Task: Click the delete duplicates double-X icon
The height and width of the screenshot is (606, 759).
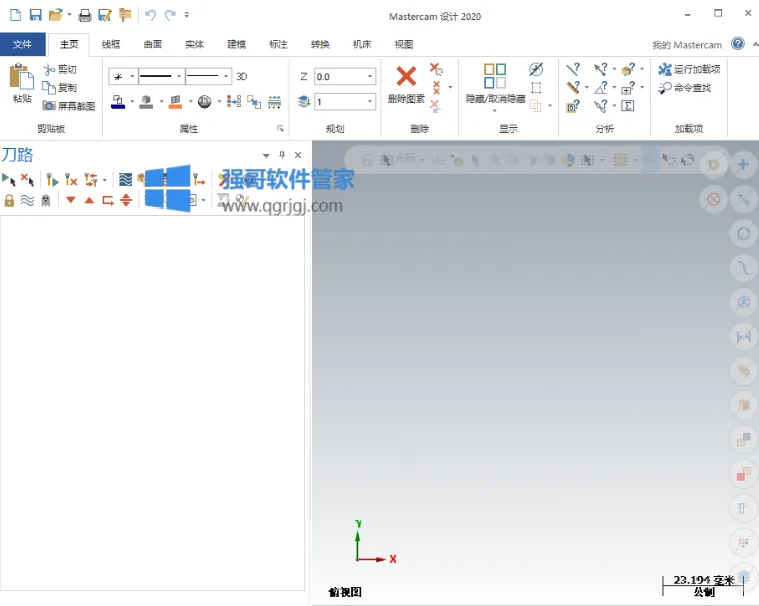Action: coord(436,88)
